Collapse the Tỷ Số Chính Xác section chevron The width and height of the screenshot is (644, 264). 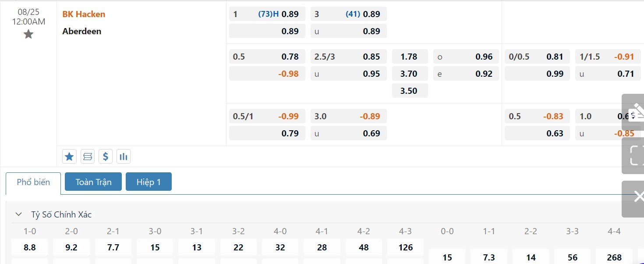click(18, 214)
